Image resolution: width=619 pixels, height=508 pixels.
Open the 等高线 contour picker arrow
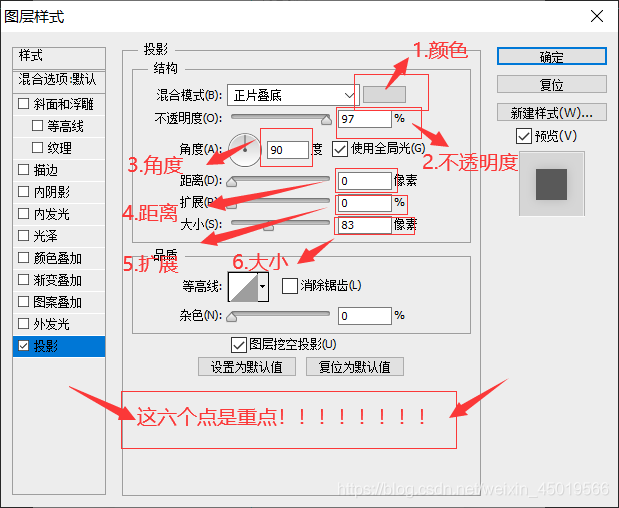[x=263, y=287]
